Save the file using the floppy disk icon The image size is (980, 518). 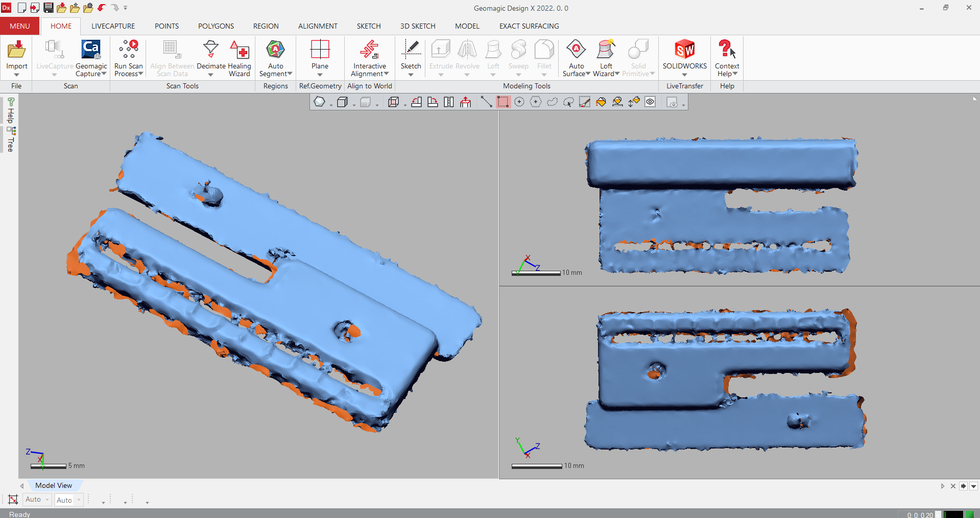pyautogui.click(x=48, y=8)
